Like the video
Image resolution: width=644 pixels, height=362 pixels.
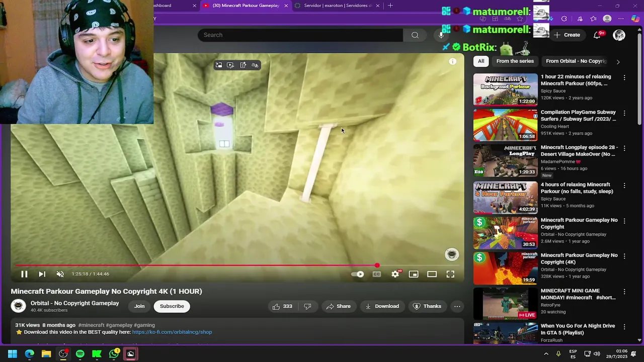tap(282, 306)
